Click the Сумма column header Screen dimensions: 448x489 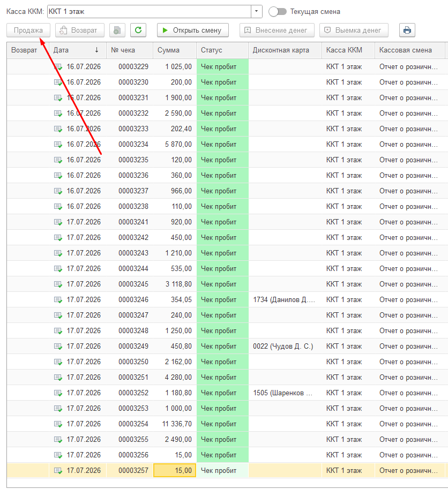175,50
